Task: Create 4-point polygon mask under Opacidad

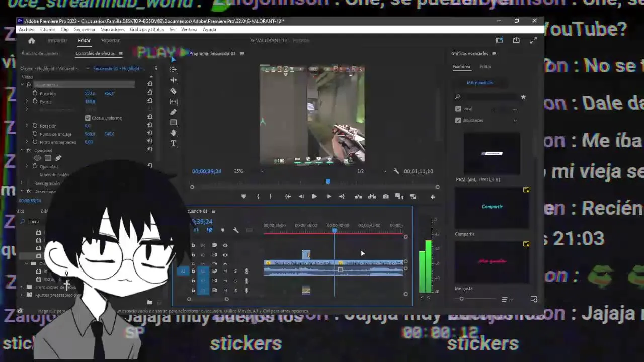Action: tap(48, 158)
